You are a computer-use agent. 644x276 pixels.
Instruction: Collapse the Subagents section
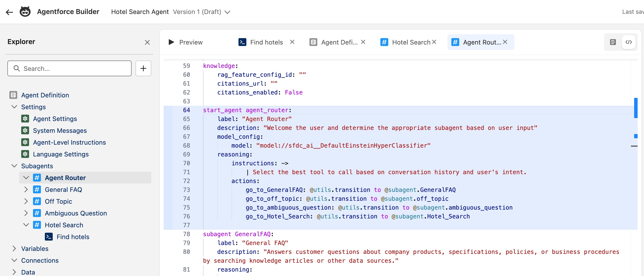14,166
